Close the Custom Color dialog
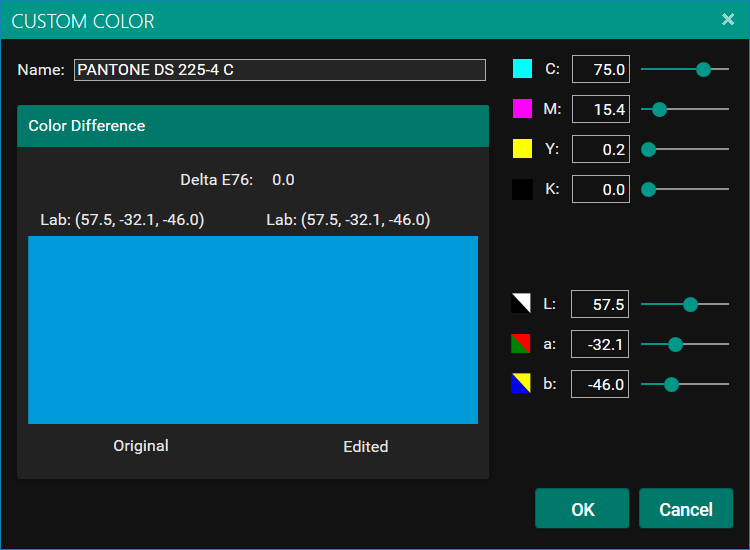Image resolution: width=750 pixels, height=550 pixels. click(x=728, y=20)
